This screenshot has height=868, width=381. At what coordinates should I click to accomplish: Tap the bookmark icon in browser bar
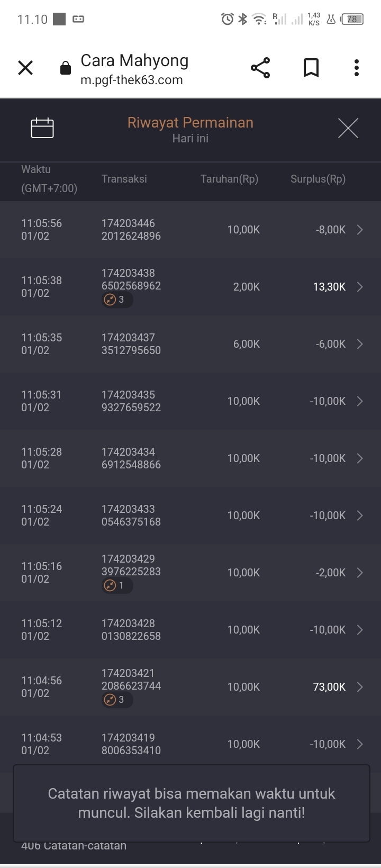click(x=311, y=68)
